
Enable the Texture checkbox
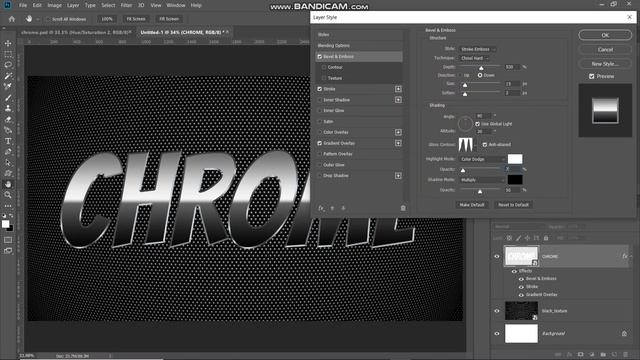point(324,78)
